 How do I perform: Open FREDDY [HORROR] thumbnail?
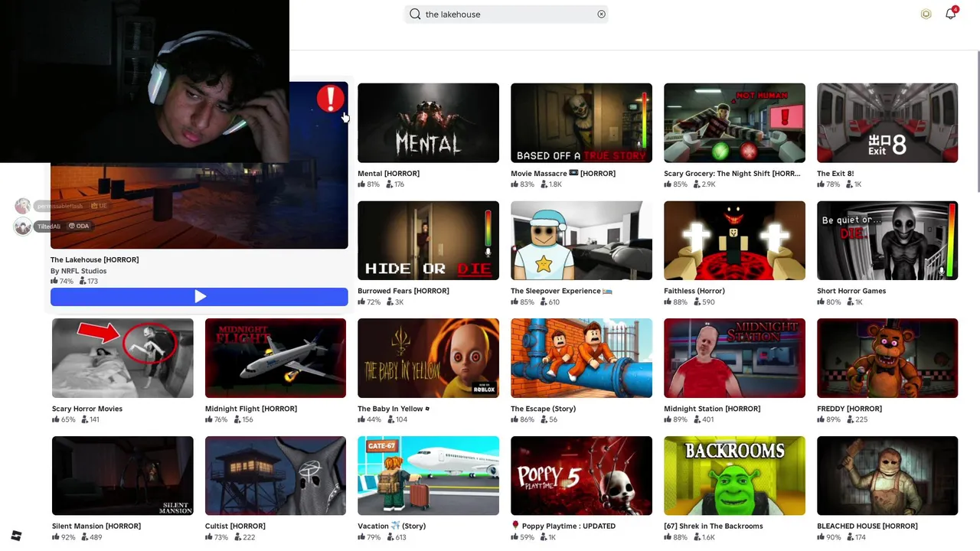(887, 358)
